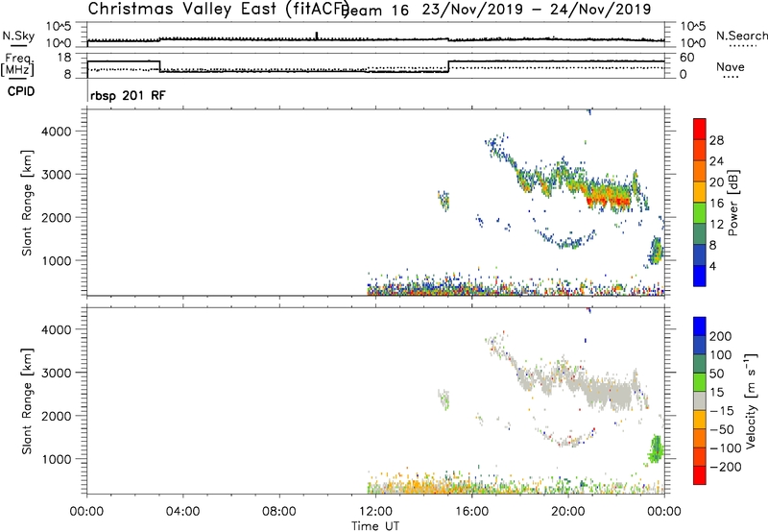Click the '1000' tick on the velocity panel range axis
The height and width of the screenshot is (532, 768).
tap(57, 459)
